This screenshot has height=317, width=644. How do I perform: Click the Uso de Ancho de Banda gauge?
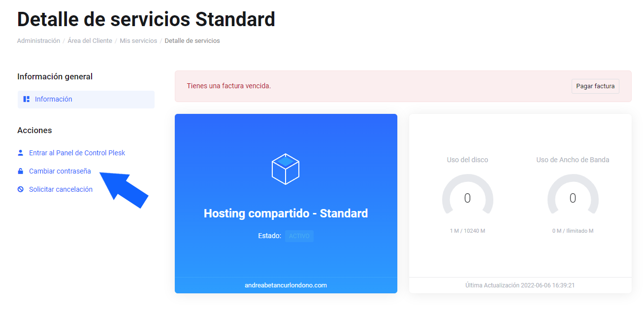[x=573, y=195]
